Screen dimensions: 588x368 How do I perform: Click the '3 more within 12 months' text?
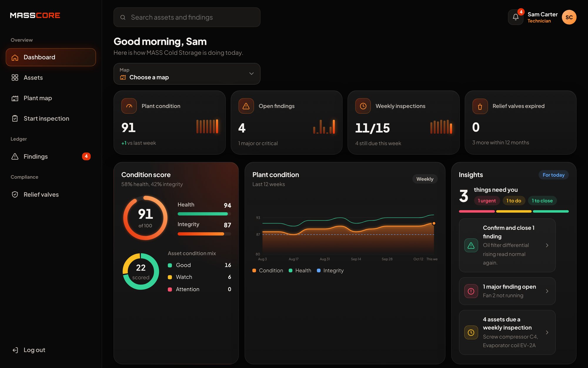[x=501, y=142]
